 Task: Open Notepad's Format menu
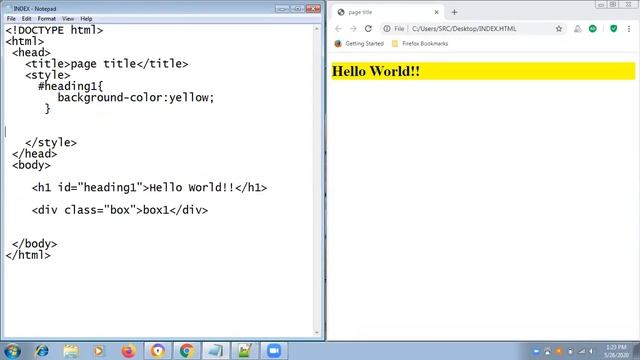pyautogui.click(x=47, y=19)
